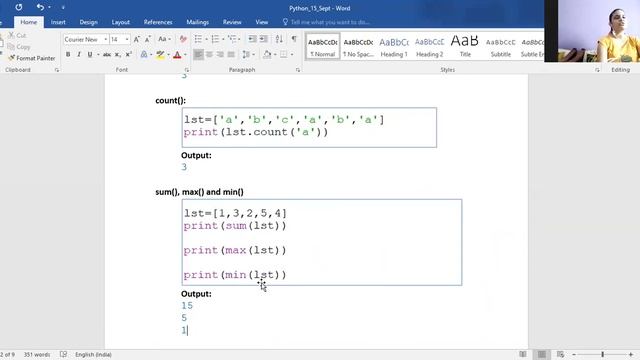Image resolution: width=640 pixels, height=360 pixels.
Task: Toggle Subscript formatting
Action: (x=118, y=54)
